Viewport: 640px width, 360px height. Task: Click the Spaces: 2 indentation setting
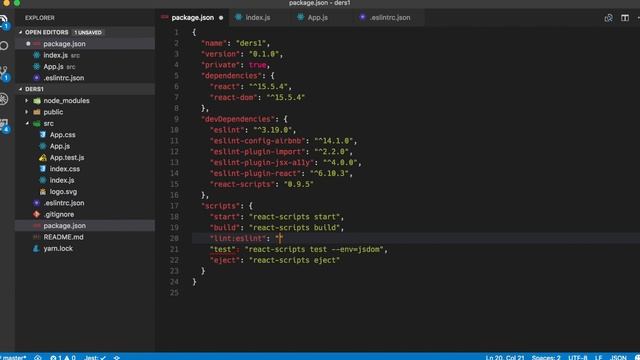point(546,358)
